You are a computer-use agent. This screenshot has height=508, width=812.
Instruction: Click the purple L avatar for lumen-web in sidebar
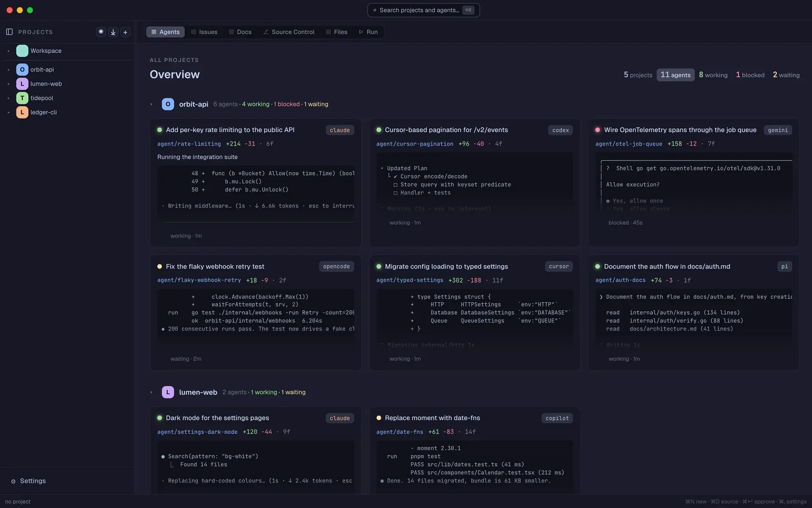pyautogui.click(x=22, y=84)
